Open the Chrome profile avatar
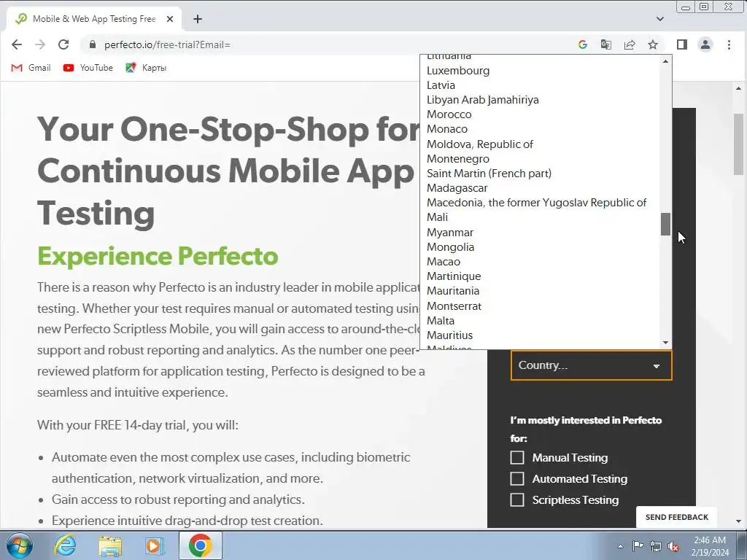Image resolution: width=747 pixels, height=560 pixels. coord(705,44)
